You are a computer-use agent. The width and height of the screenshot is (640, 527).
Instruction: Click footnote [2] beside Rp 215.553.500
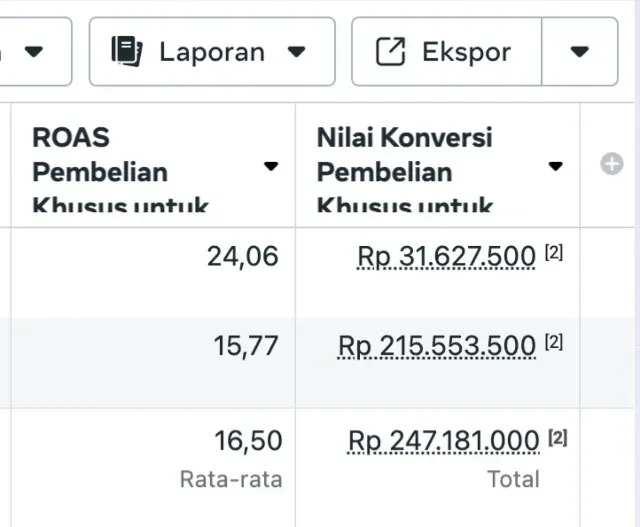[x=554, y=343]
